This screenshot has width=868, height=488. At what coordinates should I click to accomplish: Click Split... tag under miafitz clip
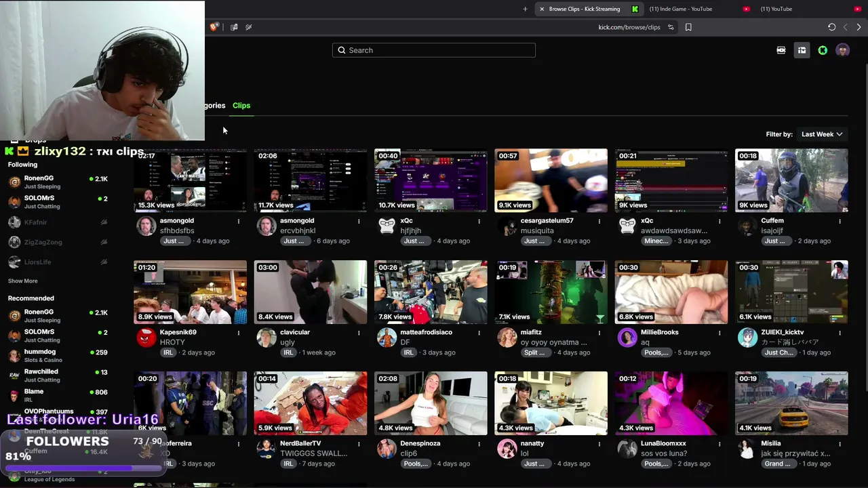pyautogui.click(x=534, y=352)
